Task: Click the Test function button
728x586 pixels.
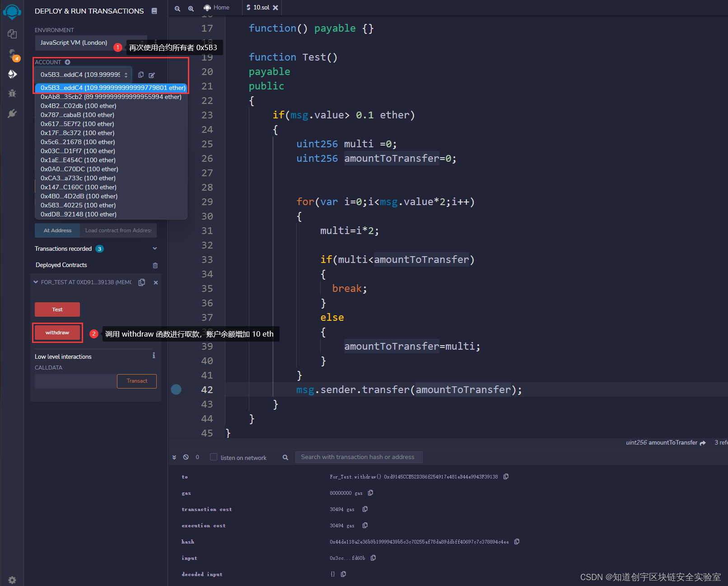Action: (57, 309)
